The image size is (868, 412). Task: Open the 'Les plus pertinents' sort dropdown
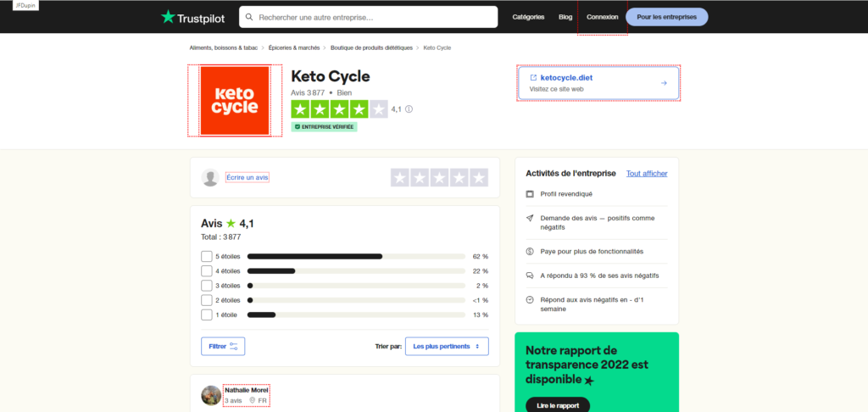tap(447, 346)
